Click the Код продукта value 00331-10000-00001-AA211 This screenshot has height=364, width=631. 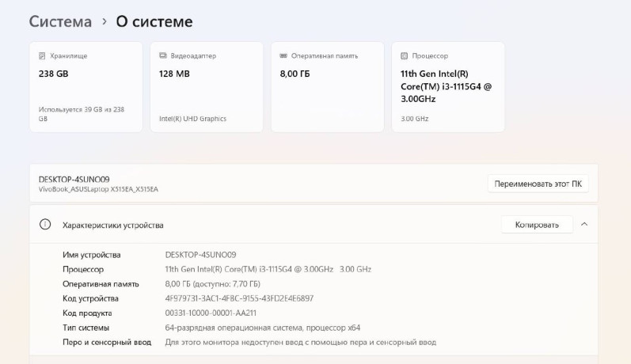pyautogui.click(x=211, y=313)
